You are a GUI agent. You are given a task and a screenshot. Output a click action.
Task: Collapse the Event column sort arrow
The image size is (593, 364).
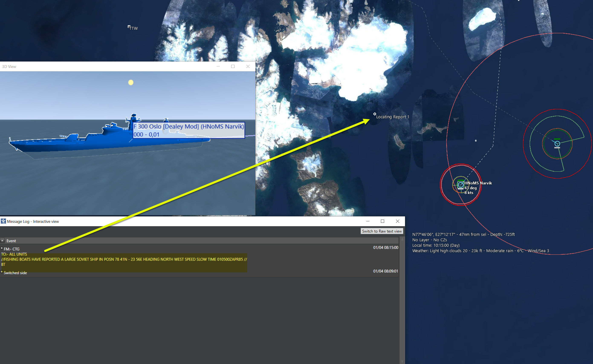coord(2,240)
